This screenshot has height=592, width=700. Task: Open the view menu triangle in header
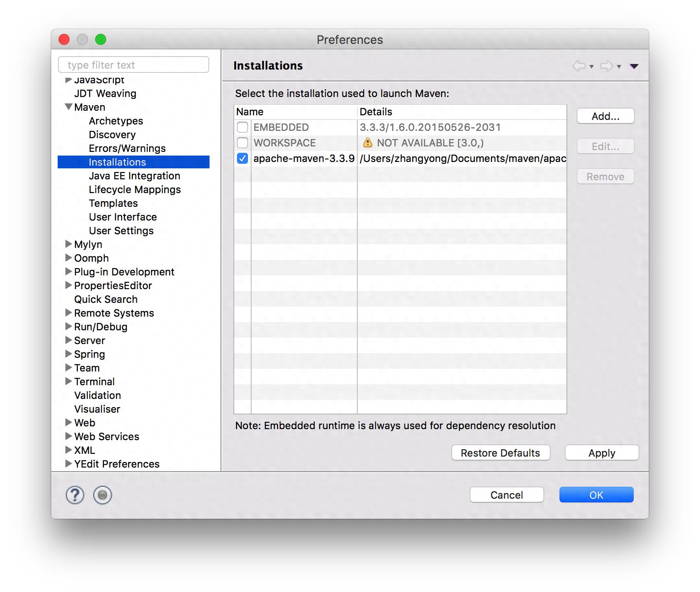634,66
